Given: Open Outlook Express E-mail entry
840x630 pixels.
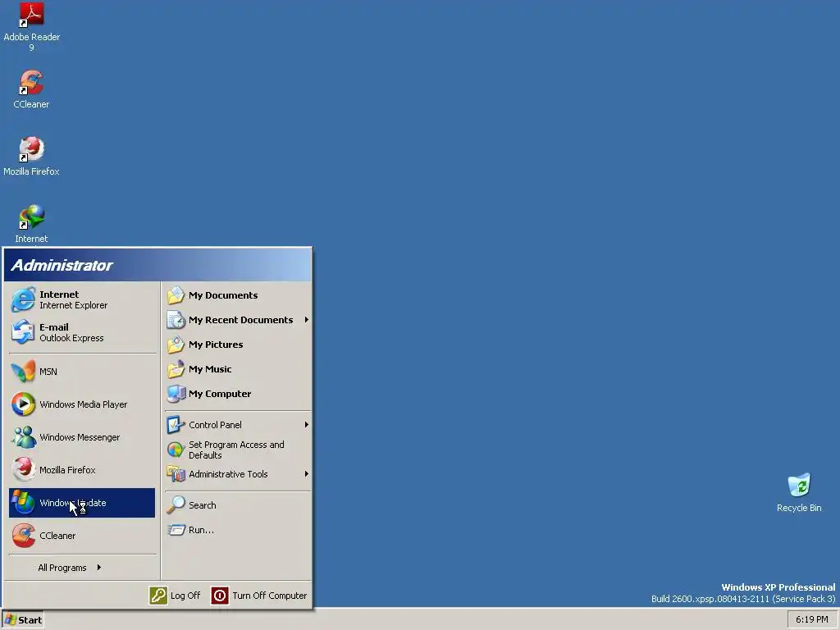Looking at the screenshot, I should coord(82,332).
